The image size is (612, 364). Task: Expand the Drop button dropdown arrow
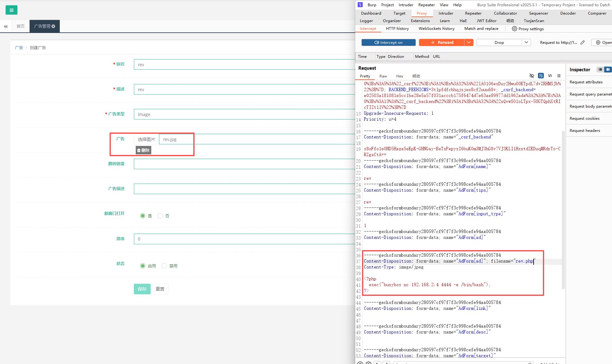[526, 43]
